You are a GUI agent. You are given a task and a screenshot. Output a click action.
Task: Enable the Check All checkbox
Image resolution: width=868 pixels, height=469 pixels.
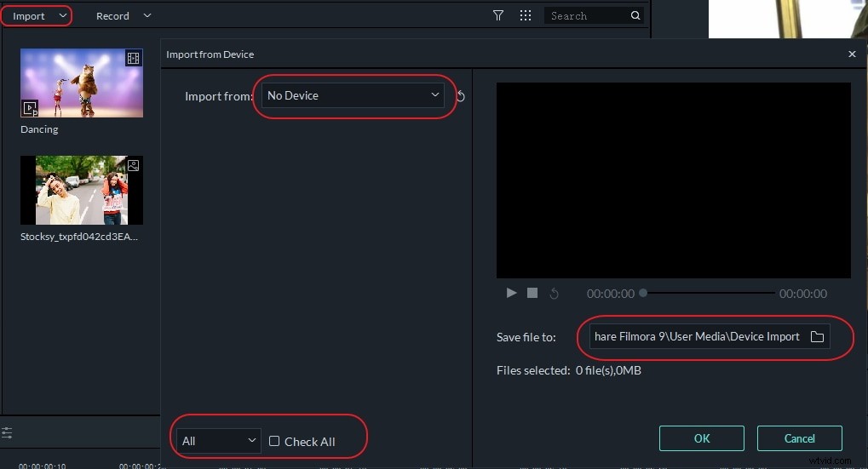pyautogui.click(x=274, y=441)
